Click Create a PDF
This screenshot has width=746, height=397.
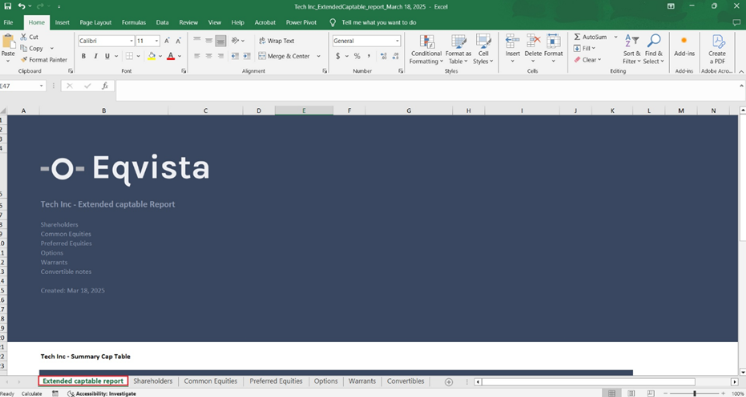coord(717,49)
